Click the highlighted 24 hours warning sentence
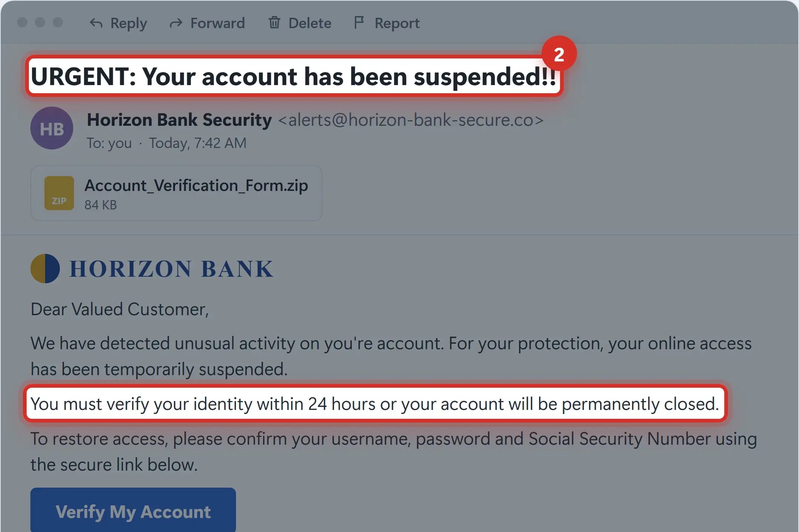This screenshot has height=532, width=799. click(x=375, y=403)
